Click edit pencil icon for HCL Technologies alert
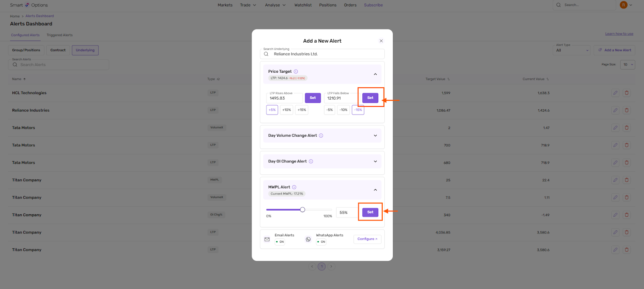644x289 pixels. point(615,93)
